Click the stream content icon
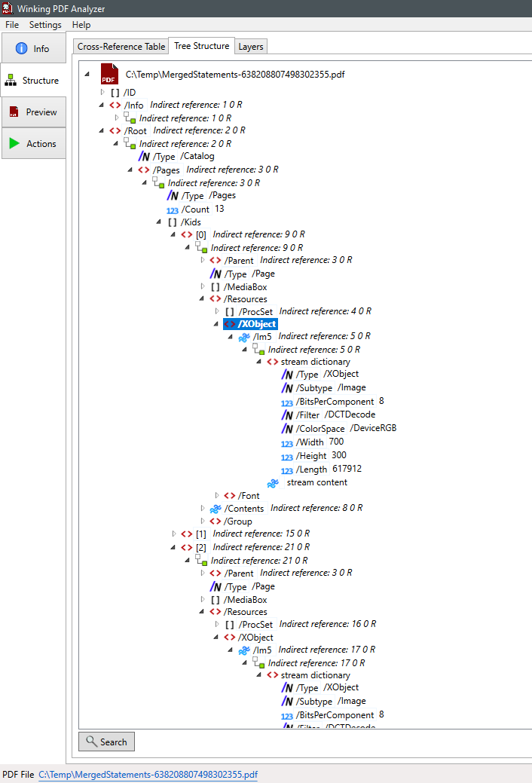532x783 pixels. tap(273, 482)
